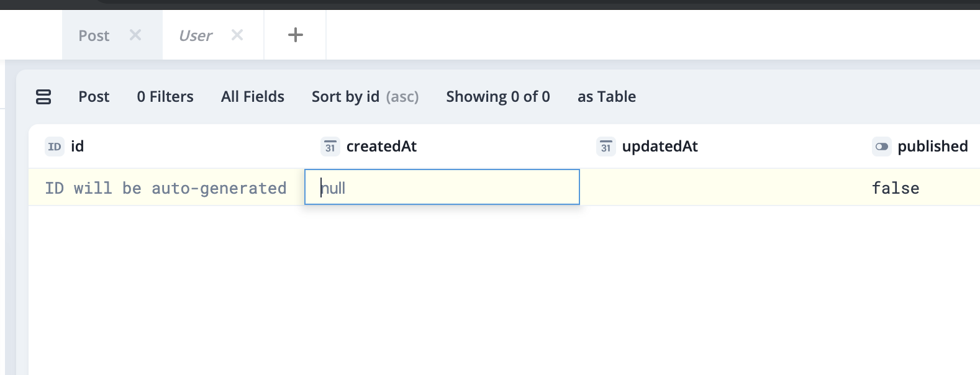This screenshot has width=980, height=375.
Task: Click the as Table view switcher
Action: tap(606, 97)
